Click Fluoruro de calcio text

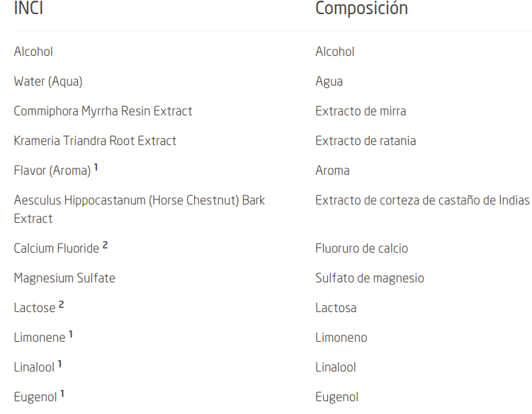point(362,248)
